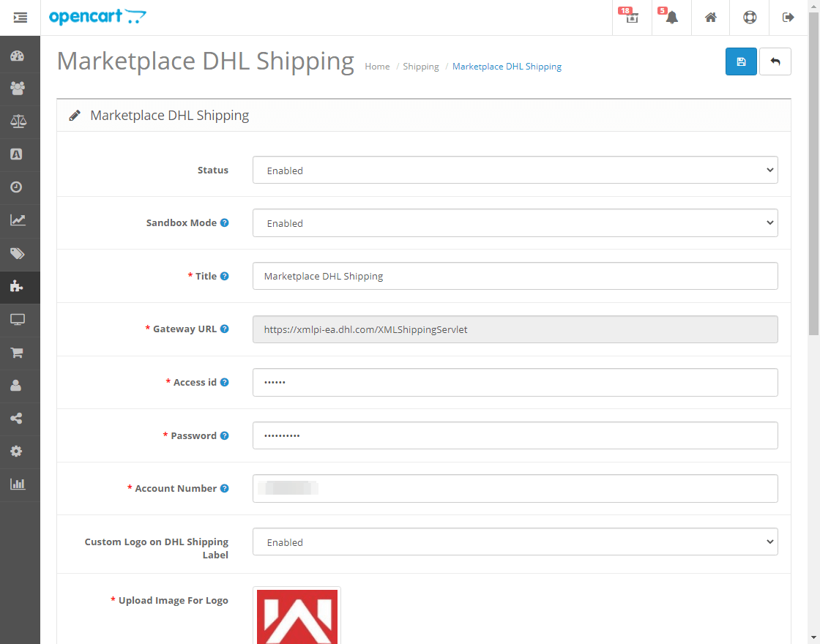Screen dimensions: 820x644
Task: Click the pencil icon in panel heading
Action: click(x=75, y=116)
